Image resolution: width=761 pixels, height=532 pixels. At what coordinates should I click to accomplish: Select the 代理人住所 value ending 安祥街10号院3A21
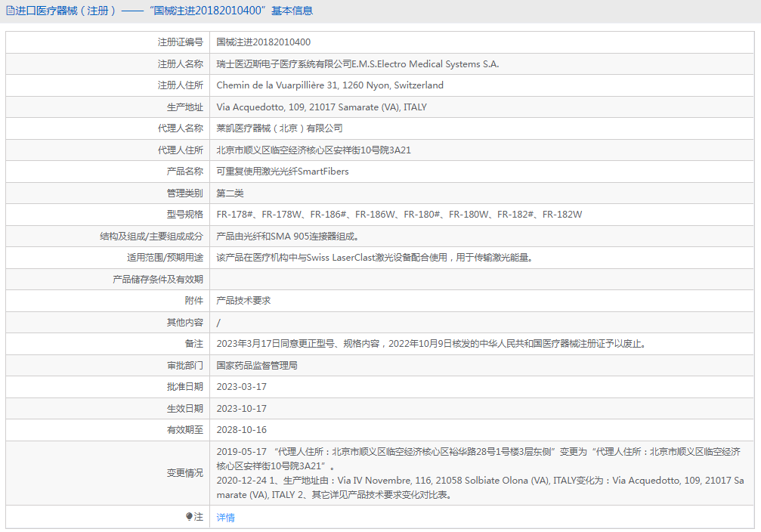pos(314,150)
